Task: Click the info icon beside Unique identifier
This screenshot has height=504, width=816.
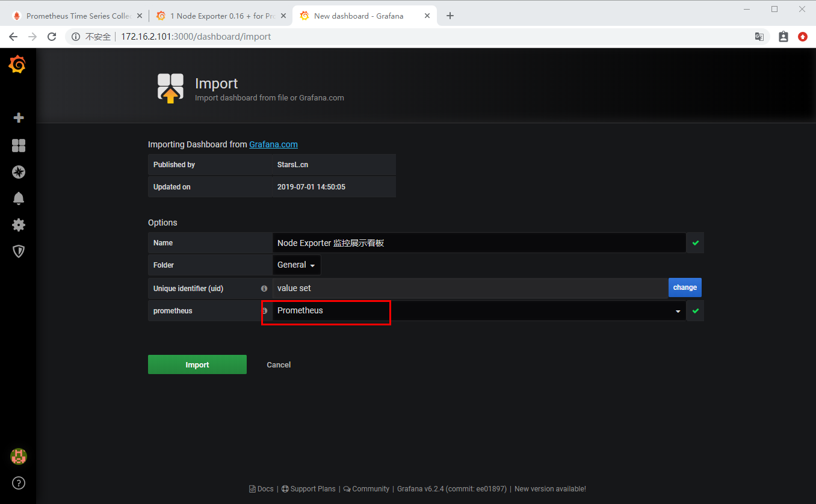Action: point(264,288)
